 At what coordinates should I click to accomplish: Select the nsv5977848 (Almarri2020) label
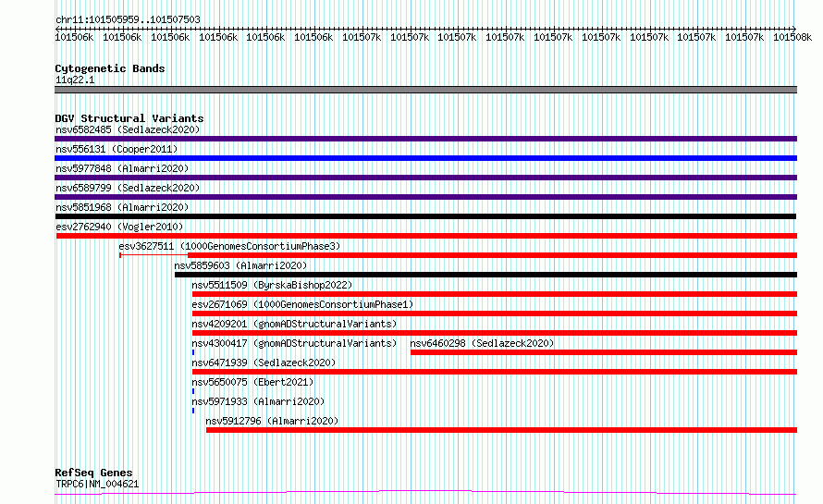point(122,168)
